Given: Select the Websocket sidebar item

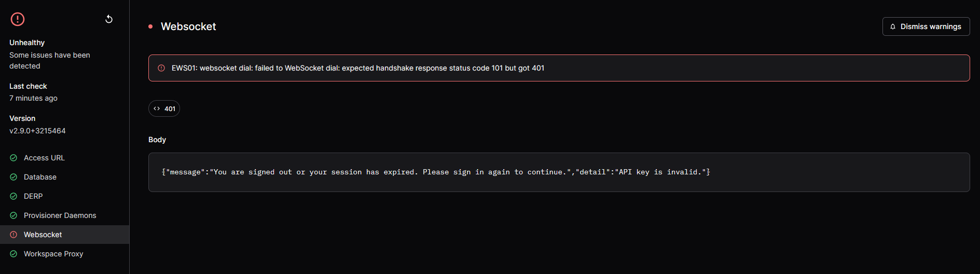Looking at the screenshot, I should pyautogui.click(x=64, y=235).
